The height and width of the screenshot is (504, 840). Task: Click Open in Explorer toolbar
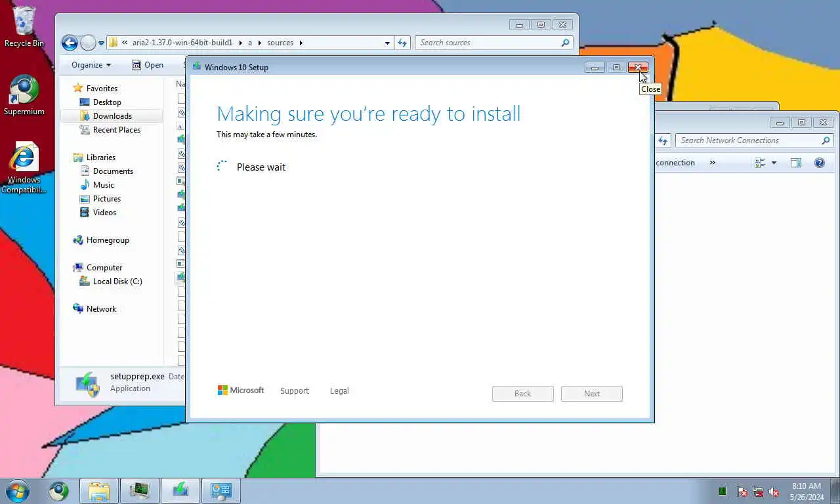pyautogui.click(x=148, y=65)
